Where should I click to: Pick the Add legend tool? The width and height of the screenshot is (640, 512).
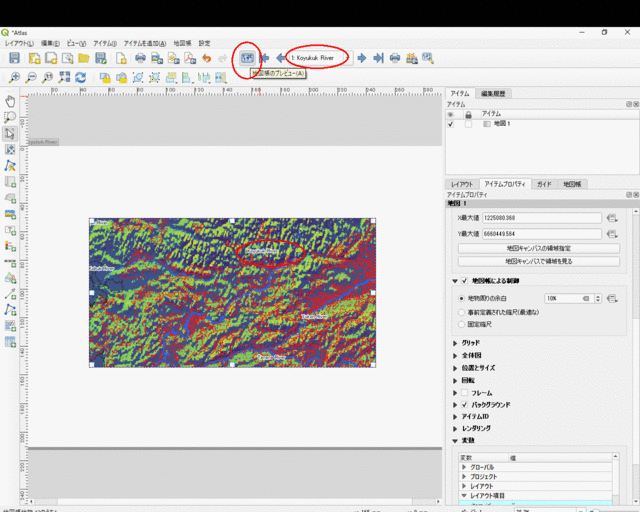[x=10, y=246]
